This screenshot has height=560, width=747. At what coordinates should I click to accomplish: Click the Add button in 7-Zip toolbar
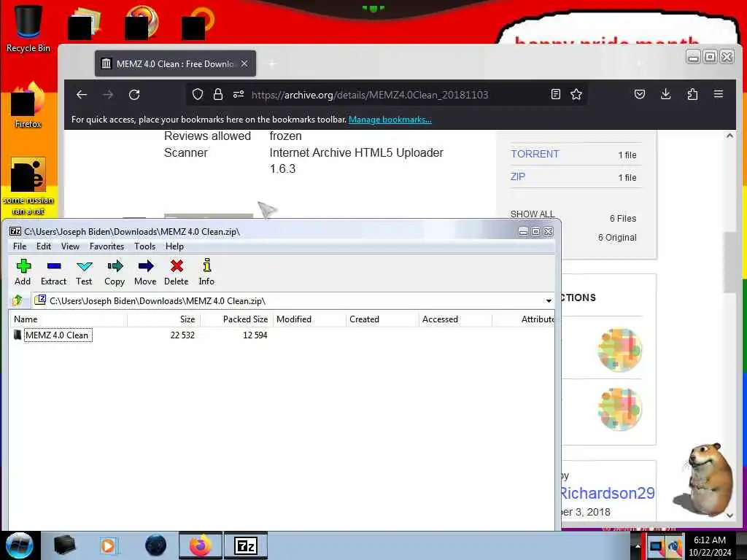tap(23, 273)
